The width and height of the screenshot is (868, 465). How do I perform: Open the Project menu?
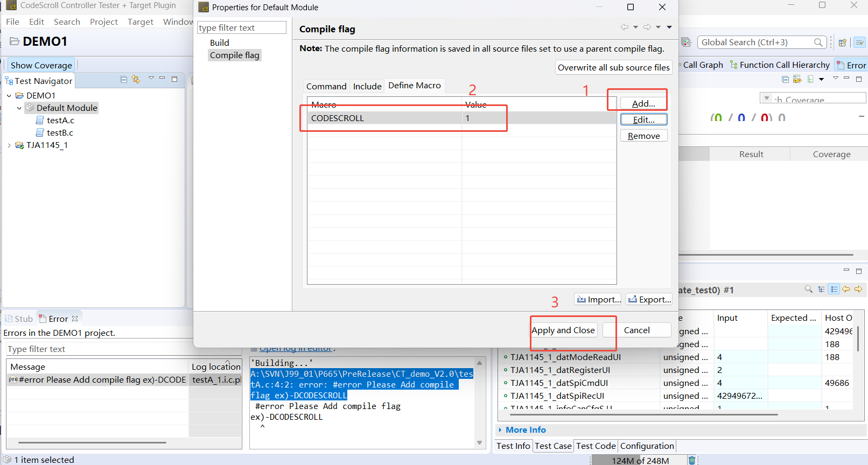point(104,22)
